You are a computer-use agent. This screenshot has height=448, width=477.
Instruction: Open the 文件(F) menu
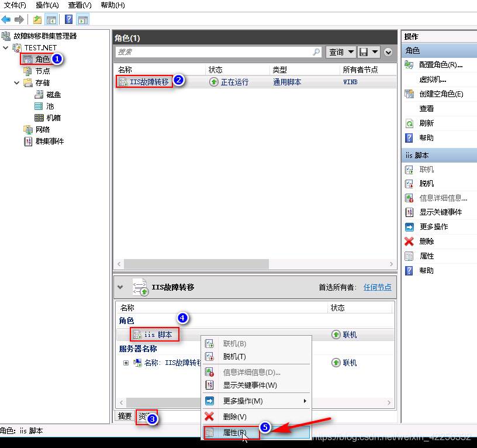coord(15,5)
